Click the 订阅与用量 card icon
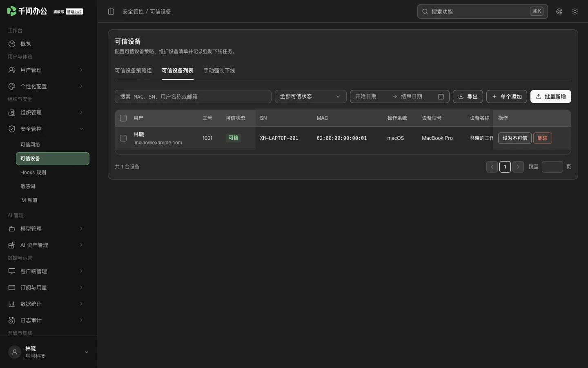The image size is (588, 368). click(x=12, y=287)
